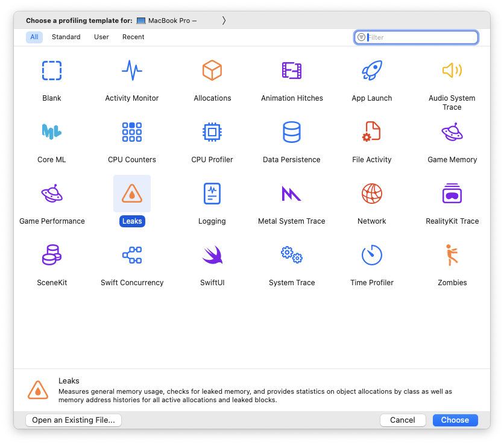Open the filter options icon menu
The image size is (504, 445).
point(361,37)
